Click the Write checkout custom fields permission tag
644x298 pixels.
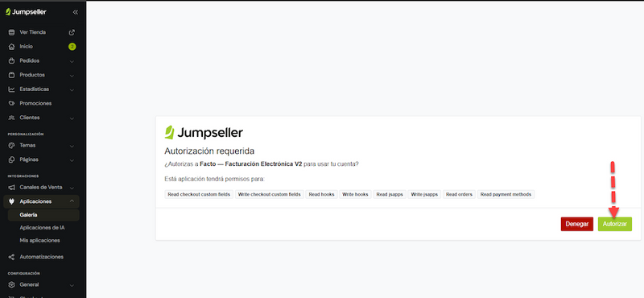tap(270, 194)
